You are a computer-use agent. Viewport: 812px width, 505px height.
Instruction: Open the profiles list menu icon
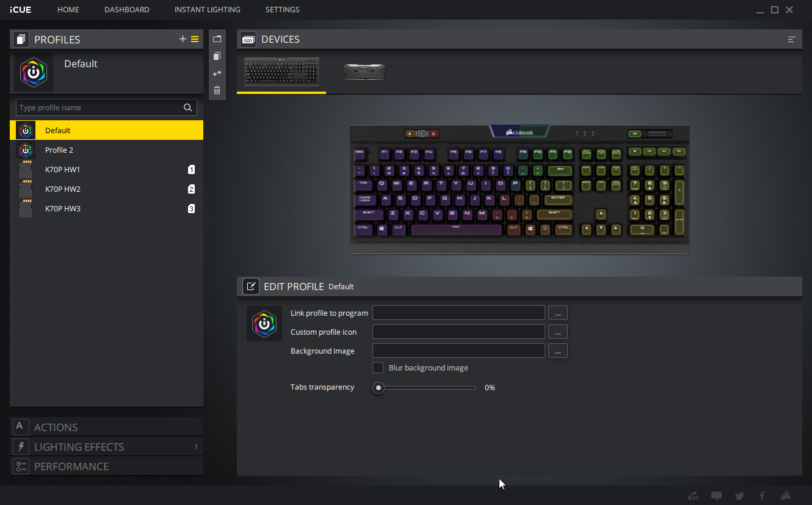[x=195, y=39]
